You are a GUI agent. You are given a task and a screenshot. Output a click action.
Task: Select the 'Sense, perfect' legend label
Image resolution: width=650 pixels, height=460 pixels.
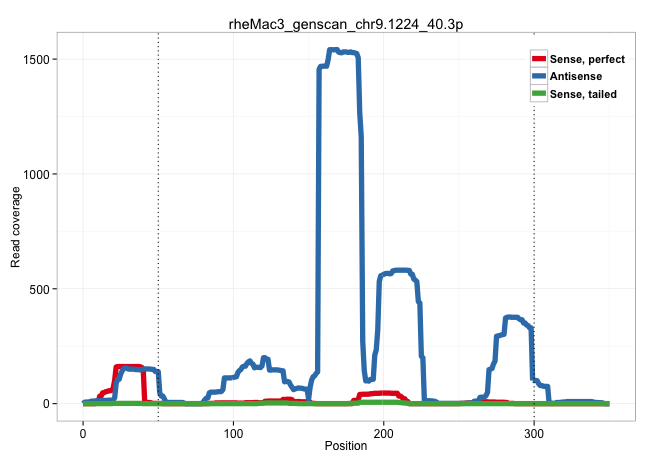point(587,59)
